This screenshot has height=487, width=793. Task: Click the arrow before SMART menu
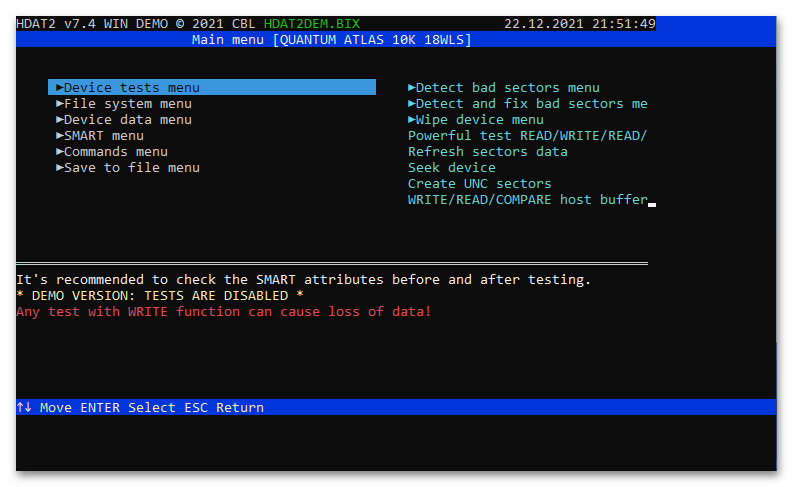click(60, 136)
